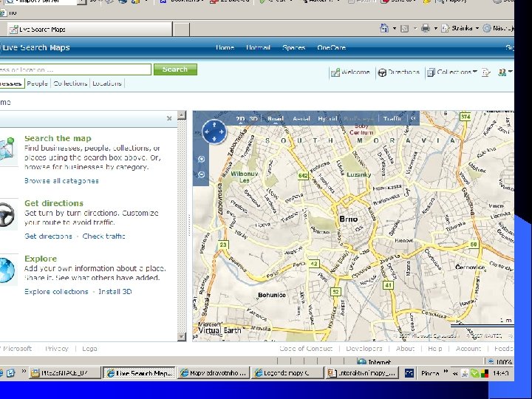The width and height of the screenshot is (532, 399).
Task: Open the Explore collections link
Action: click(x=56, y=291)
